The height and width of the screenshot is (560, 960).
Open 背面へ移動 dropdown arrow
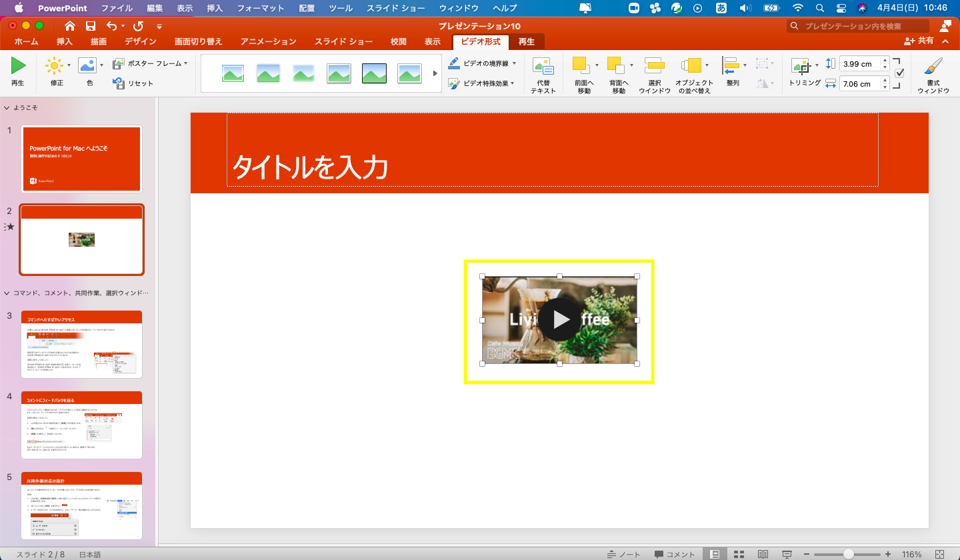point(631,65)
